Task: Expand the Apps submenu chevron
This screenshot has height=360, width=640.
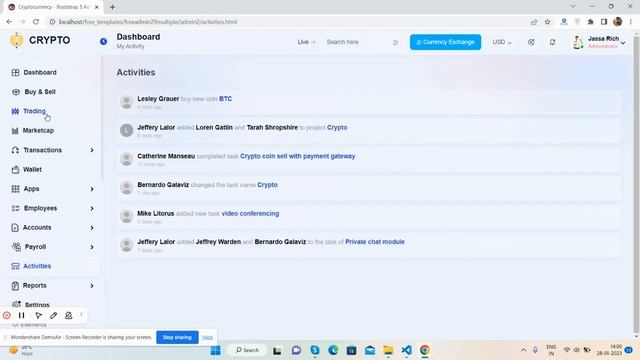Action: tap(92, 189)
